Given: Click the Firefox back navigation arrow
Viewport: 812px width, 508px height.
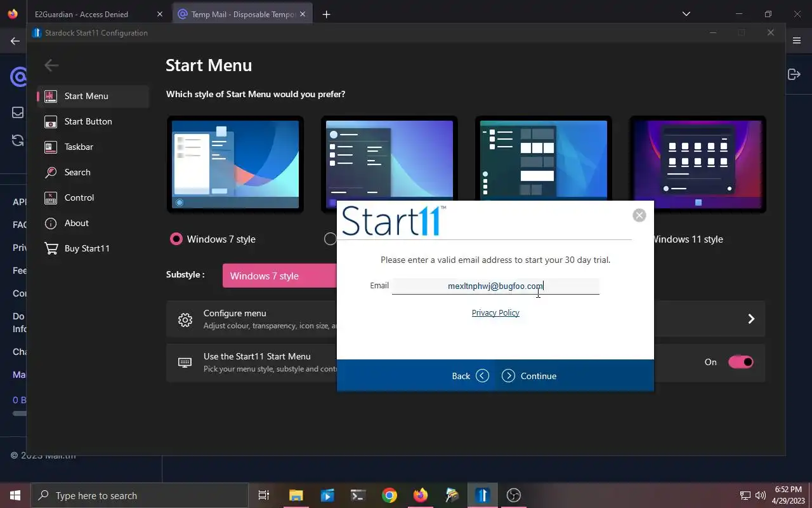Looking at the screenshot, I should [15, 41].
